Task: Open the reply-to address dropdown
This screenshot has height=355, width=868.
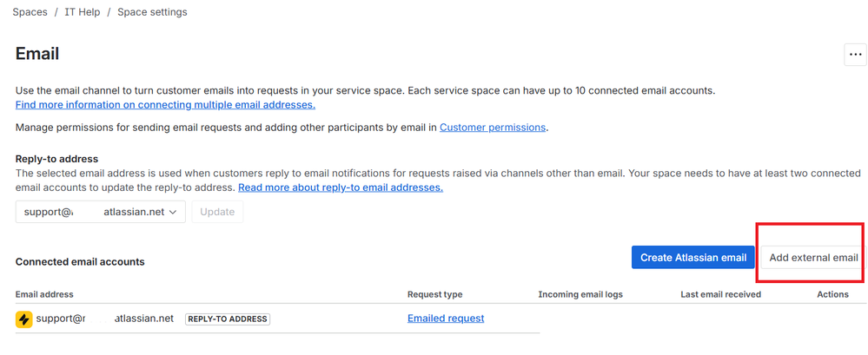Action: point(100,212)
